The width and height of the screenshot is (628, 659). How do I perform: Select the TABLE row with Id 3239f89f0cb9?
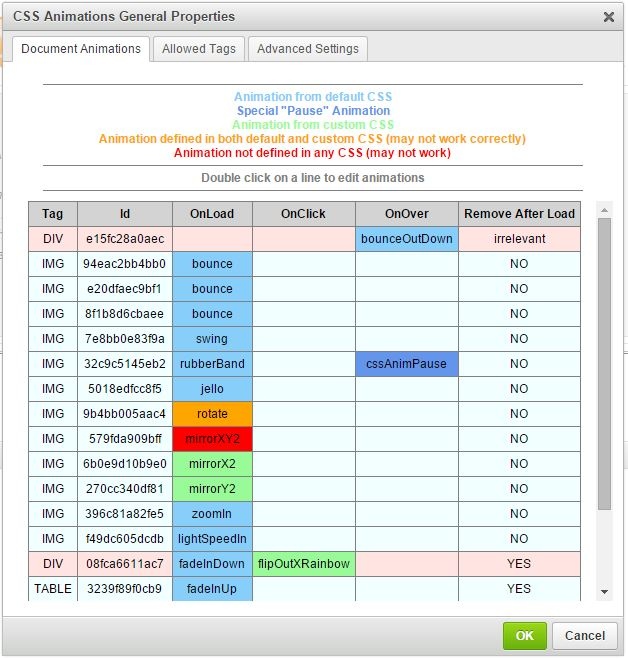[125, 589]
